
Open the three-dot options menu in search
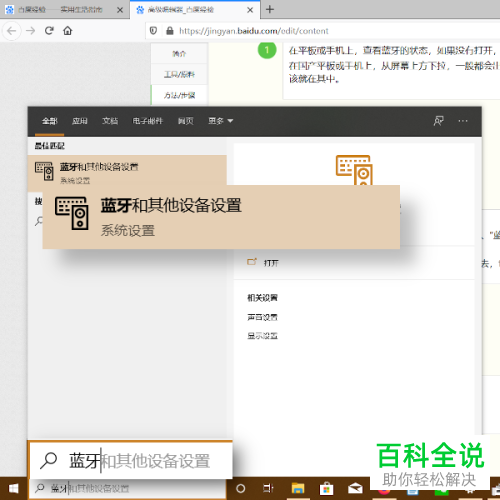tap(463, 121)
